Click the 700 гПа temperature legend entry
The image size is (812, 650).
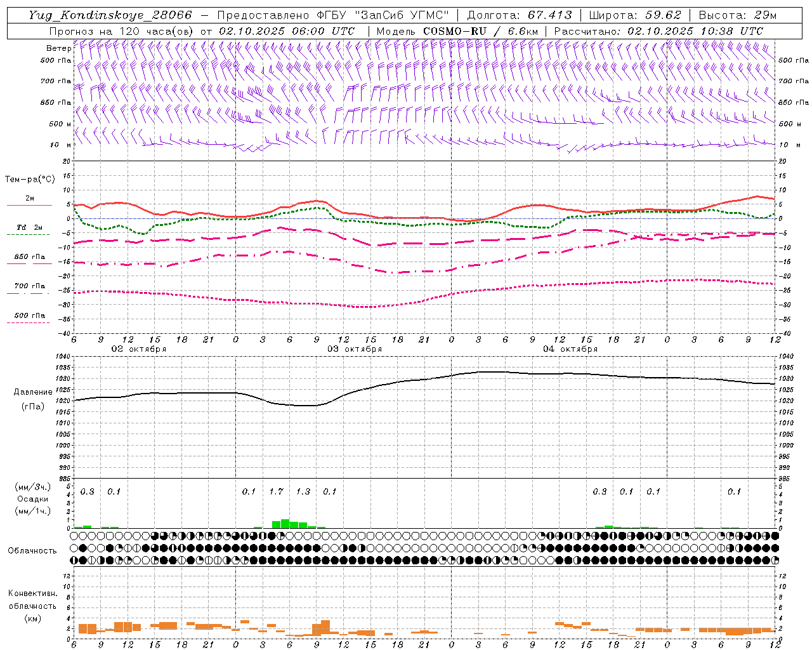pos(29,289)
